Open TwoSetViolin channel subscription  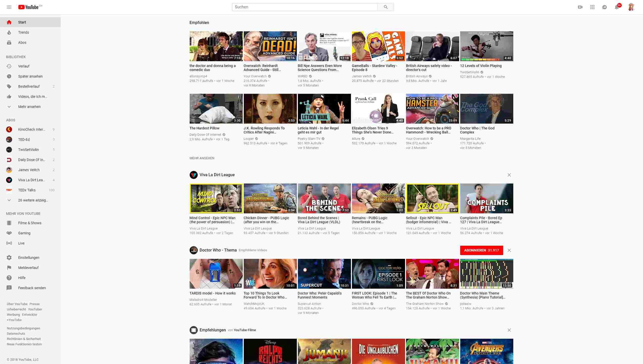(x=30, y=150)
